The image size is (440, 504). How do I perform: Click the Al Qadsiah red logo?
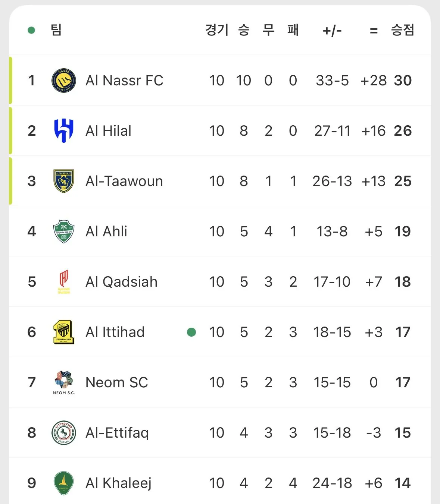64,282
